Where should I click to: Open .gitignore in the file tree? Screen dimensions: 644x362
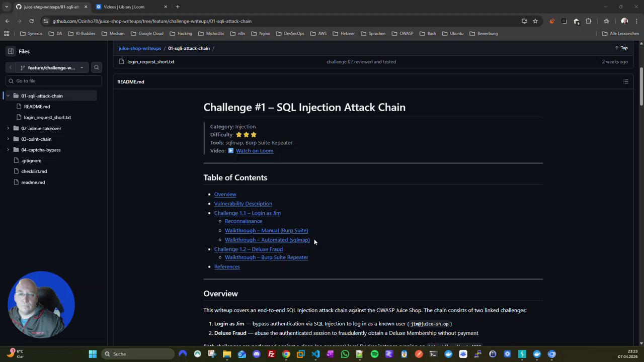(31, 161)
